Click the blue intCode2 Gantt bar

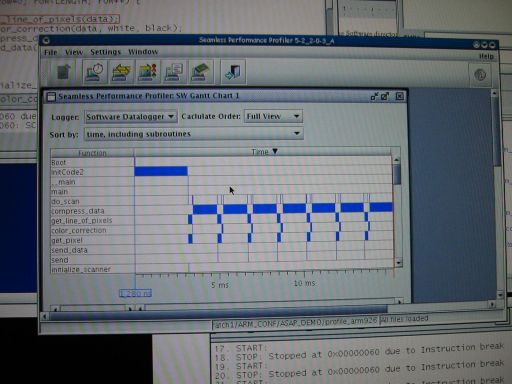click(x=161, y=171)
